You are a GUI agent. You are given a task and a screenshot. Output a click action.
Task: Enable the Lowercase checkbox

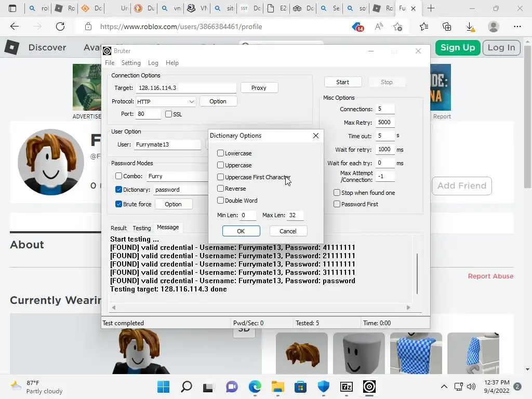(x=220, y=153)
